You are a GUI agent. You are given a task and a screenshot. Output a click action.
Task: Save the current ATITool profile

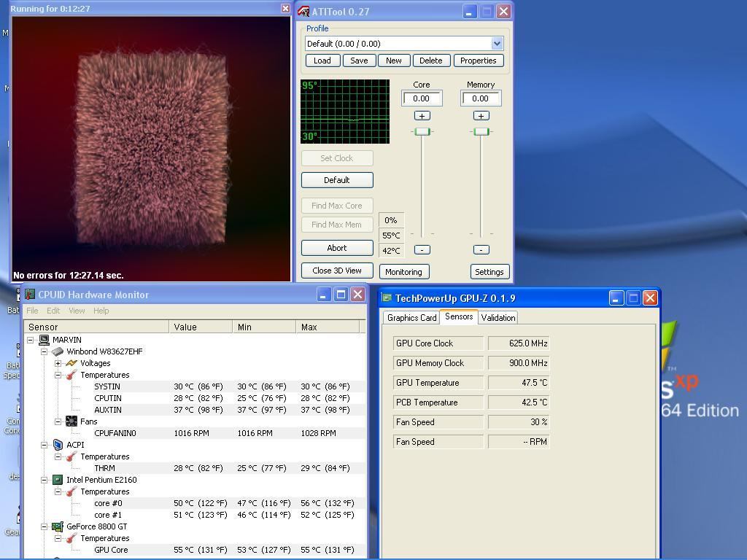(x=359, y=61)
